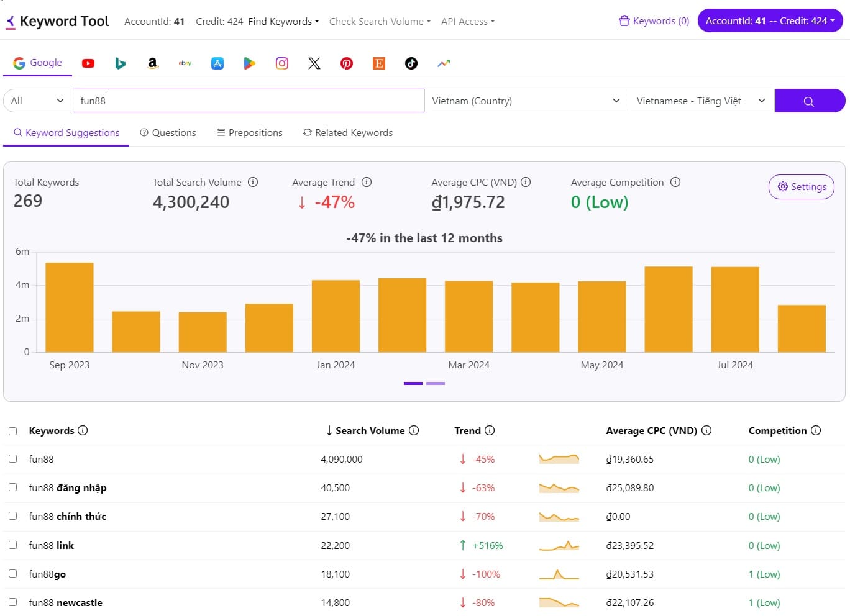Expand the Find Keywords menu
Screen dimensions: 850x616
[283, 22]
